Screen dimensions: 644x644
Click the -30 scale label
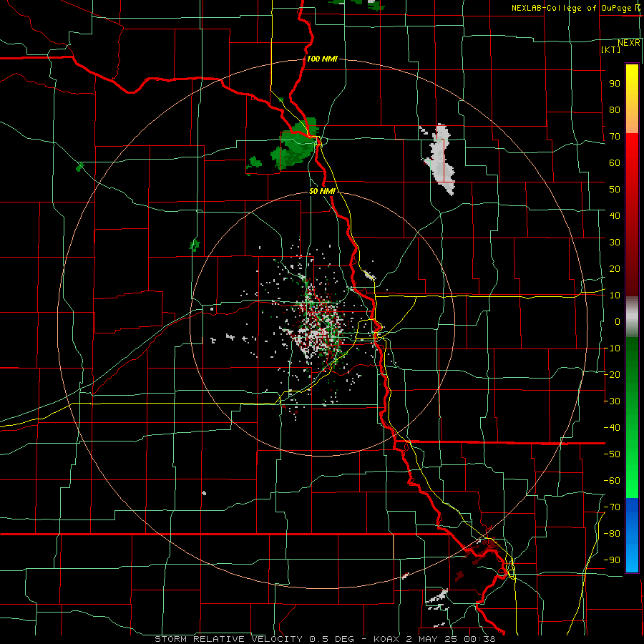[x=612, y=401]
